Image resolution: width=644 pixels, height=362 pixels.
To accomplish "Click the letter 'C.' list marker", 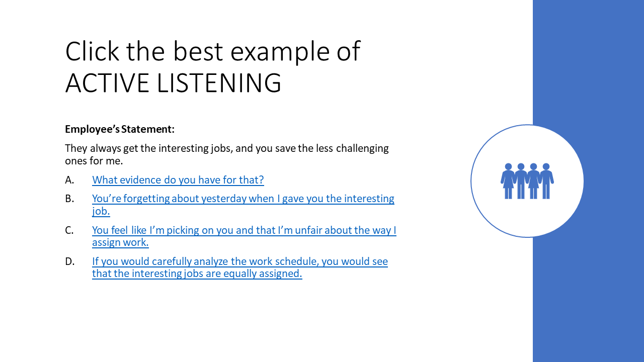I will click(69, 230).
